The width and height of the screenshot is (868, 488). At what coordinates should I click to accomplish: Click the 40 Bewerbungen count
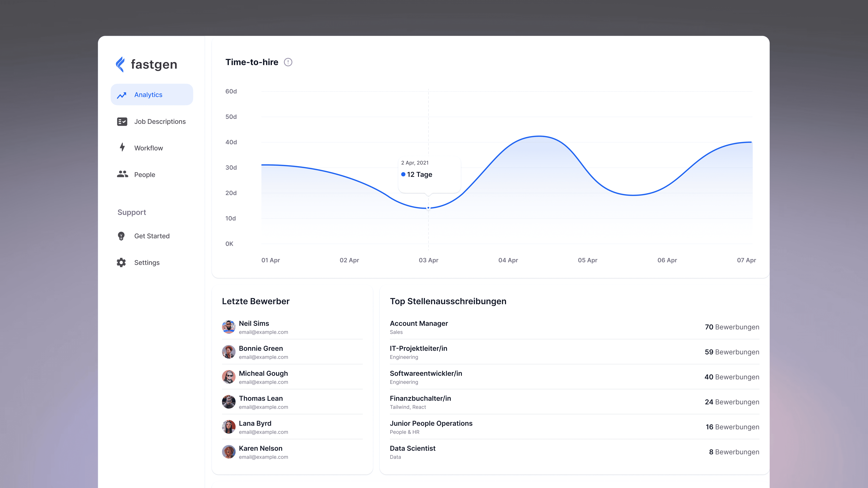732,377
